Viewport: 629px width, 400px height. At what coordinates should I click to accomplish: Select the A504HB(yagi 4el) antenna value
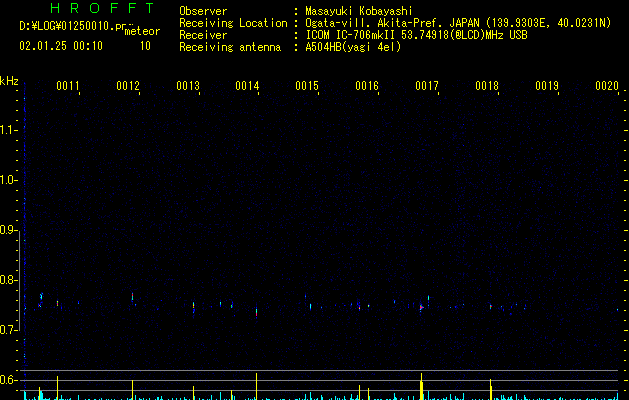click(353, 47)
